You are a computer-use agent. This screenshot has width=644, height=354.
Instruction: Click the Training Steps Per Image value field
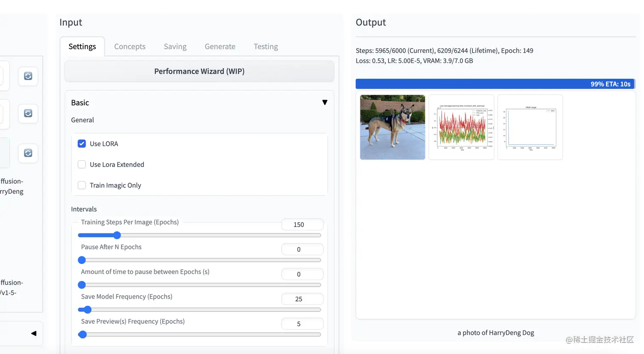(302, 224)
